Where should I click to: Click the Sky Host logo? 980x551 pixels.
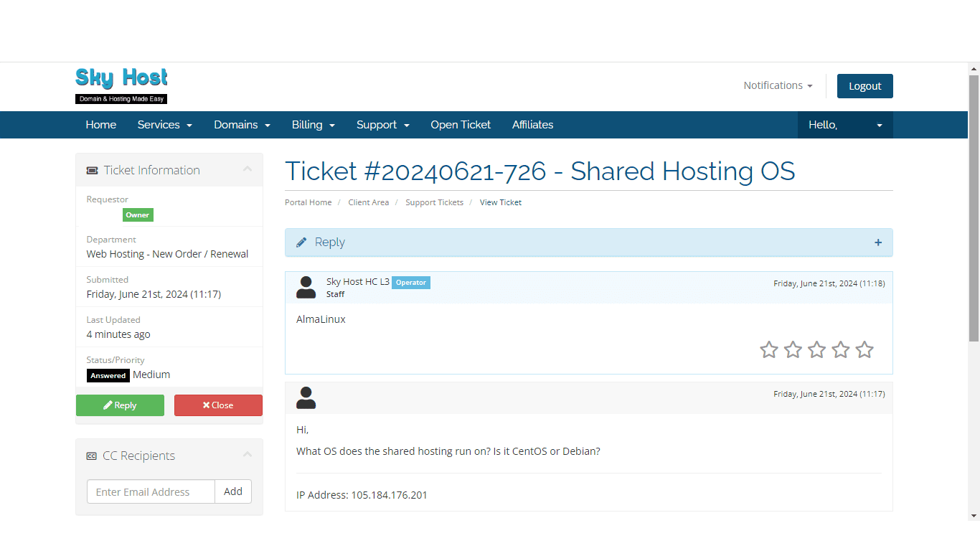click(121, 86)
